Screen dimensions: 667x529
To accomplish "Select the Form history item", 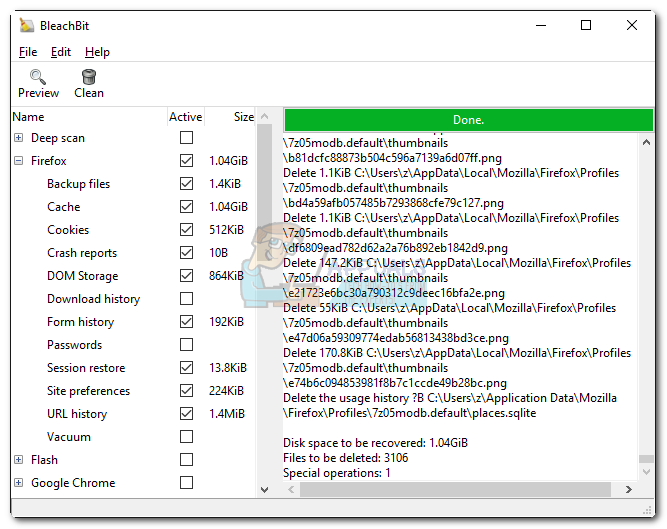I will click(80, 321).
